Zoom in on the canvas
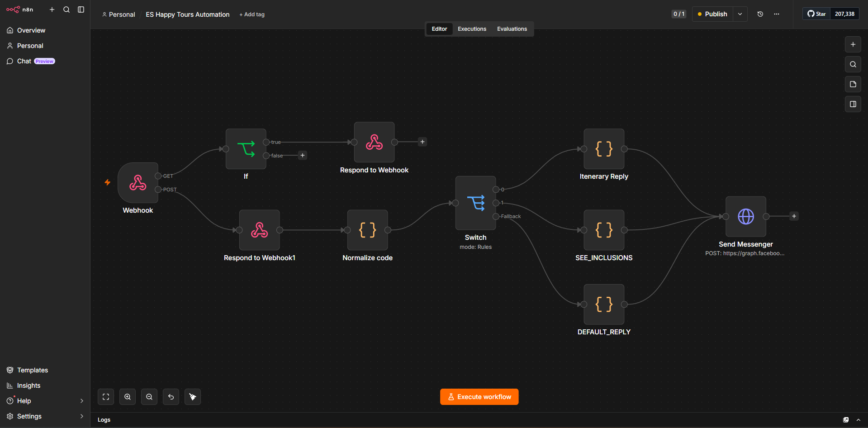This screenshot has width=868, height=428. 128,397
